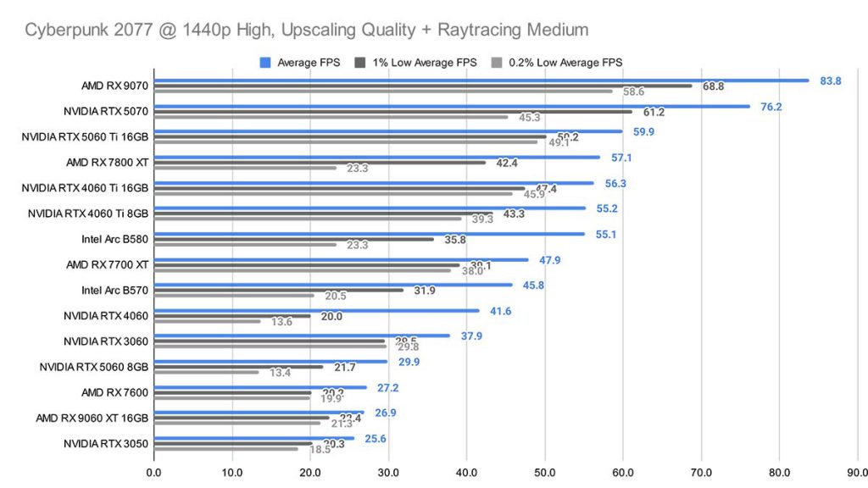Click the 'AMD RX 7600' row label
The width and height of the screenshot is (868, 488).
click(114, 392)
